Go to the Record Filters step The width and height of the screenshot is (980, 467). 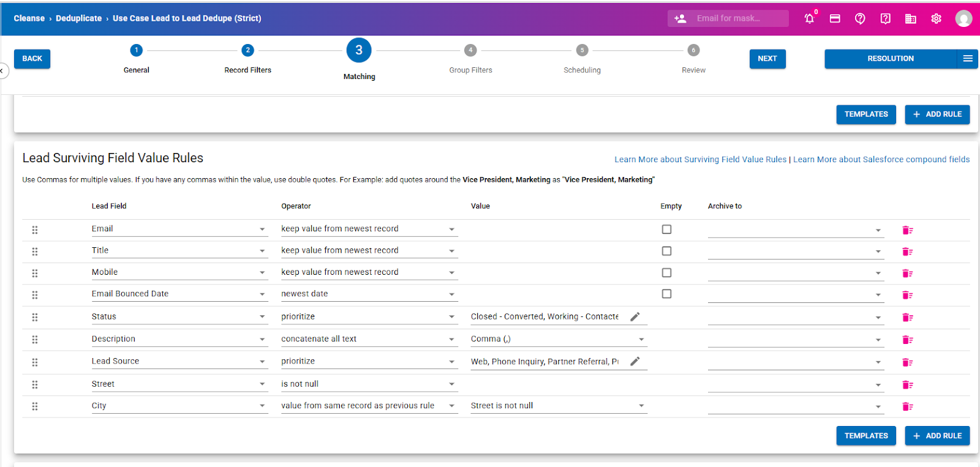point(247,51)
